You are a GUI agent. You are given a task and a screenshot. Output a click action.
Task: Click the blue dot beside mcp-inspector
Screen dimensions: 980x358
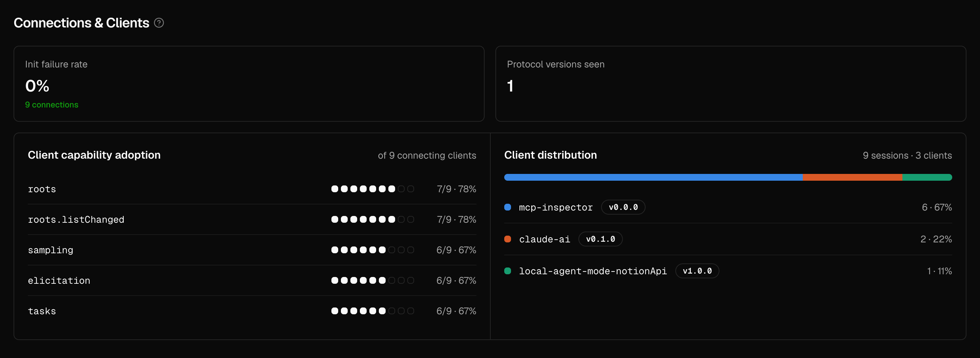tap(508, 207)
